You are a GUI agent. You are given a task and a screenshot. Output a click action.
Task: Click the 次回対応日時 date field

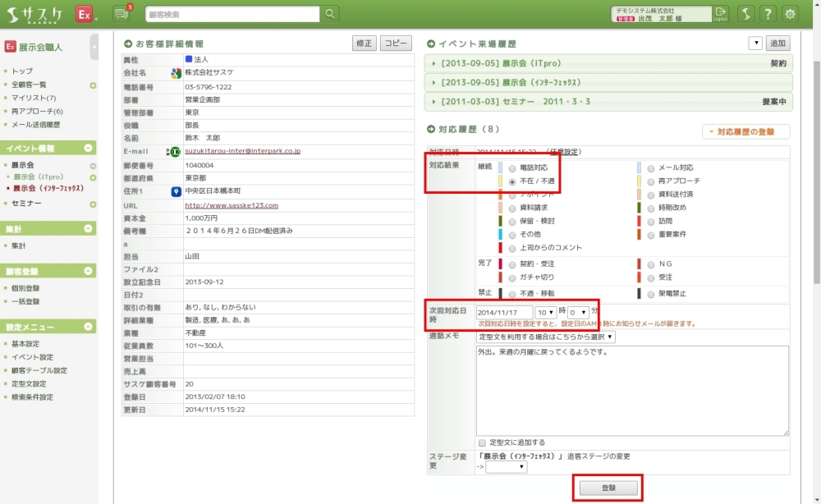(503, 313)
